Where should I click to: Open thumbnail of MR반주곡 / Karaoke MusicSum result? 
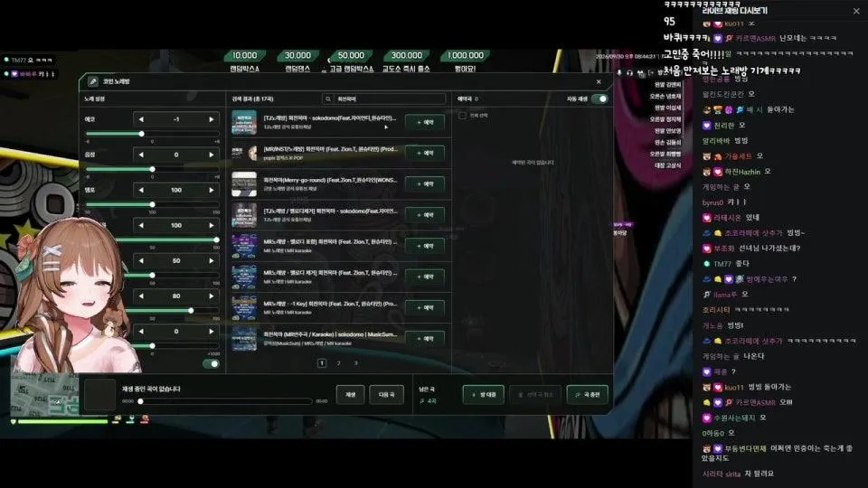(x=244, y=339)
